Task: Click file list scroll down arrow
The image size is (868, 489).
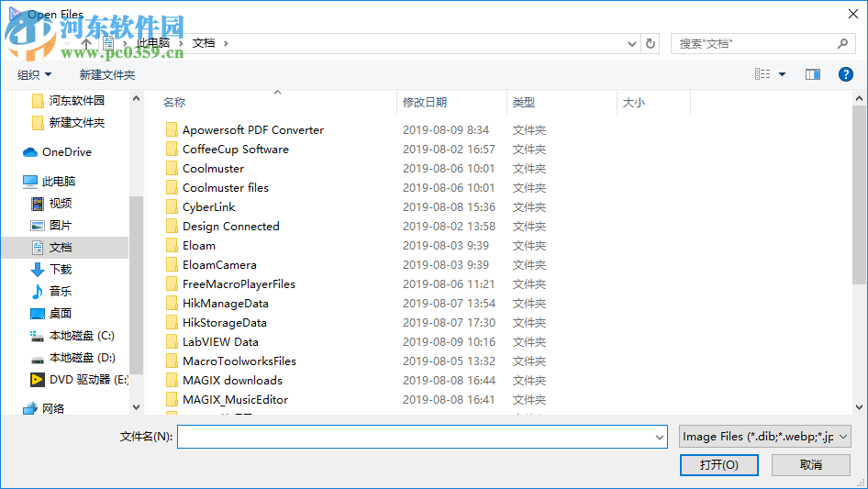Action: click(859, 407)
